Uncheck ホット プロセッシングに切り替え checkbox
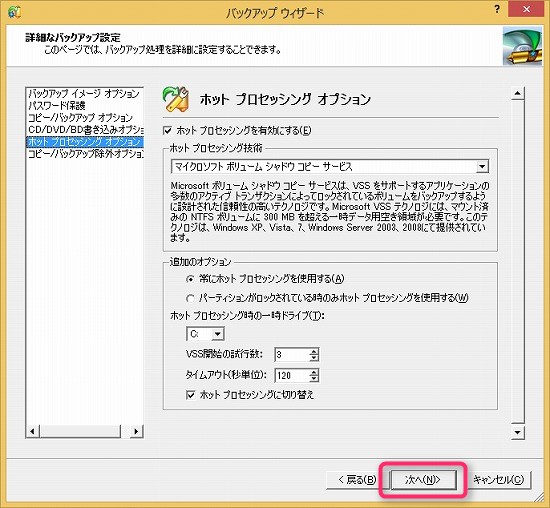Screen dimensions: 550x508 190,395
